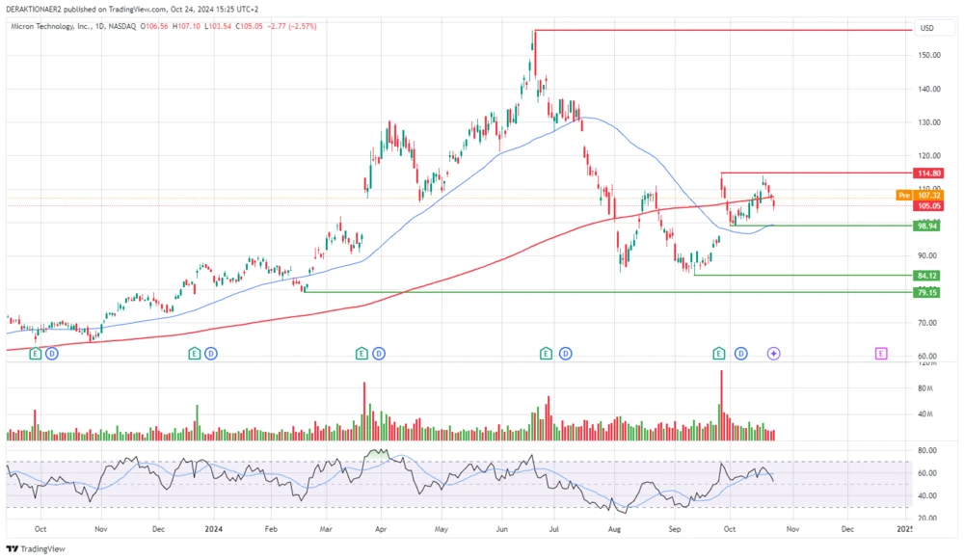
Task: Click the green E earnings marker below October 2023
Action: (34, 353)
